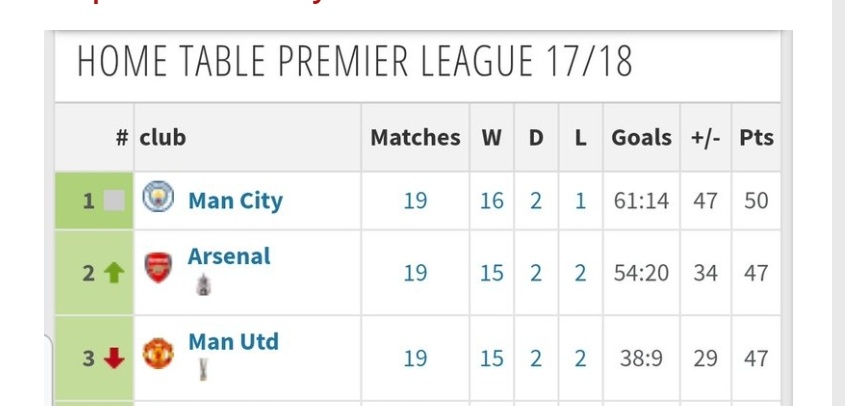Click Arsenal's 19 matches value
Screen dimensions: 859x406
[415, 272]
